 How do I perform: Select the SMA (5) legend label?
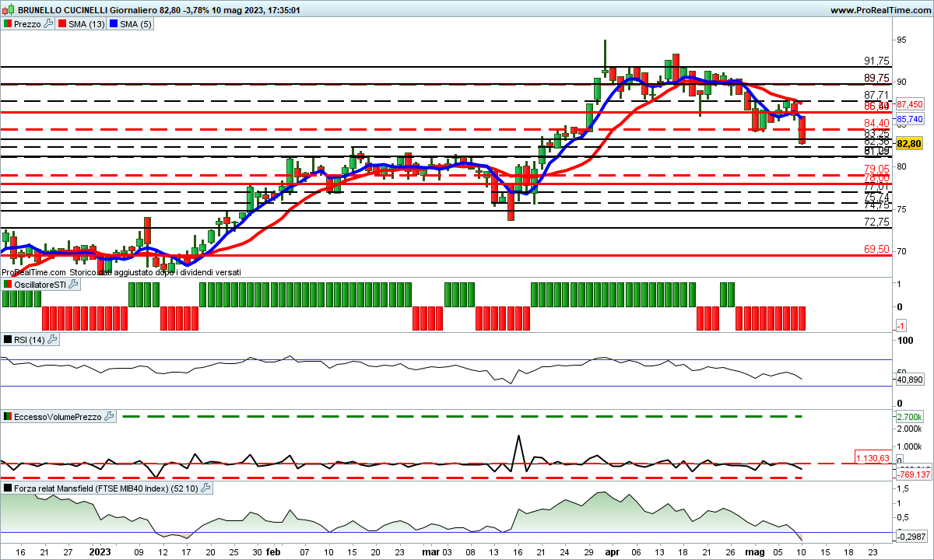(x=135, y=24)
